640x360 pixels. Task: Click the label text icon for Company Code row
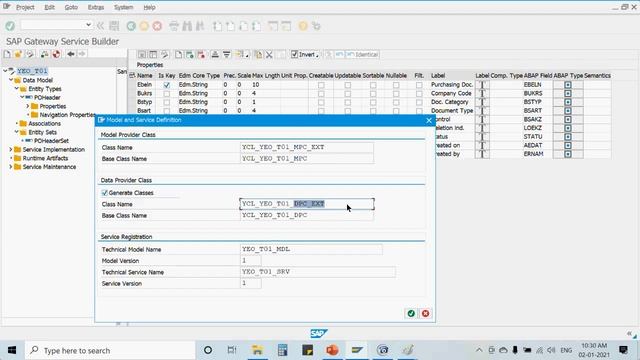[x=482, y=93]
